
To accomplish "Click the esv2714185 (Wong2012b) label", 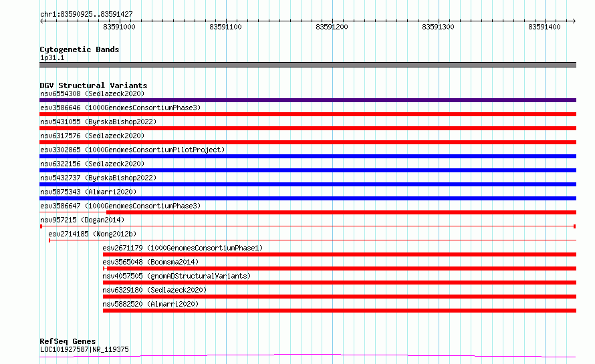I will click(x=92, y=234).
